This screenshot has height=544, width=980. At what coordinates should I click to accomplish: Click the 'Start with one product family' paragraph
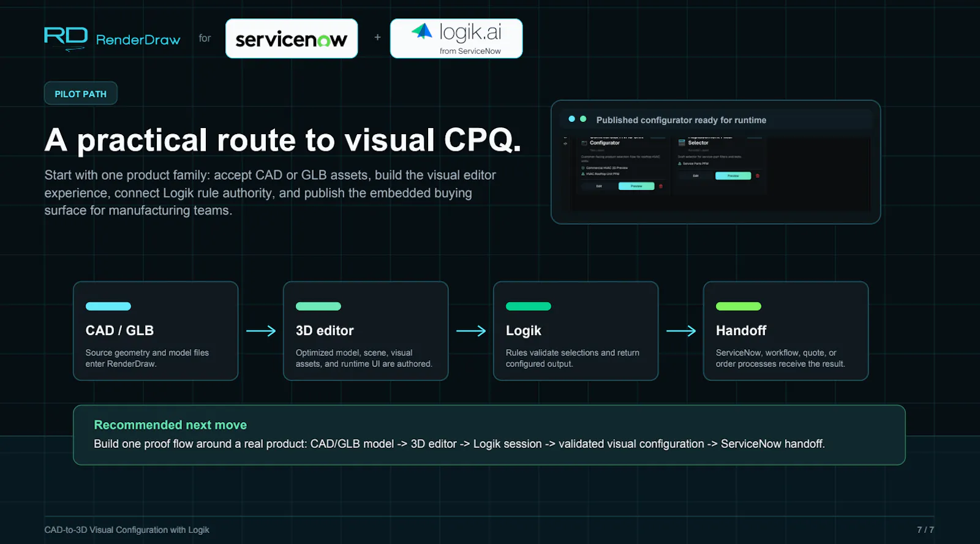[x=270, y=192]
